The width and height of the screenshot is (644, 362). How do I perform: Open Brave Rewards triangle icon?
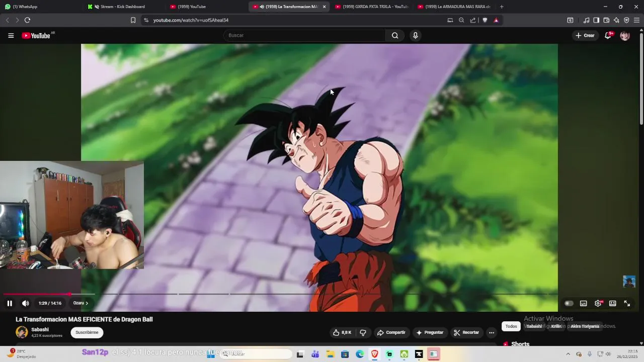[x=496, y=20]
